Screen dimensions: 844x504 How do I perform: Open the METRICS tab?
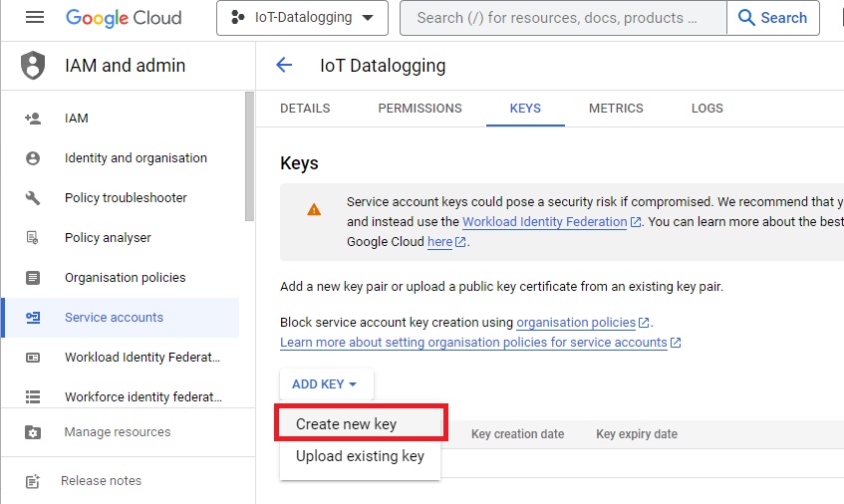[x=616, y=109]
